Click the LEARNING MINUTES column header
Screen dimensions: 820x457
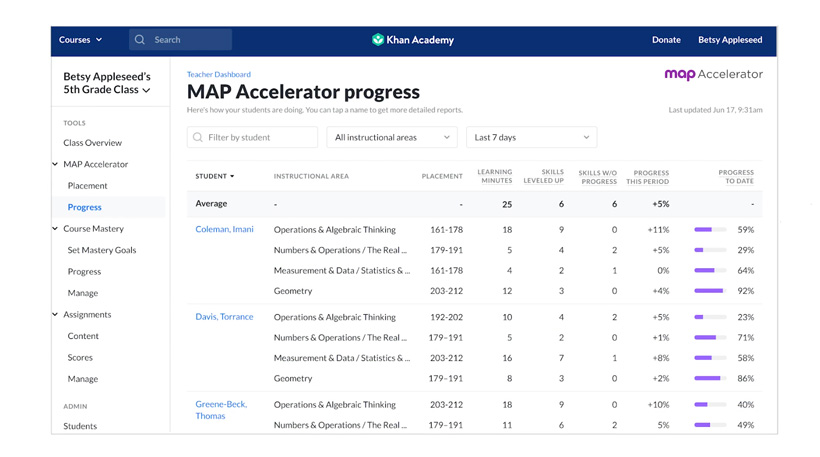click(495, 176)
